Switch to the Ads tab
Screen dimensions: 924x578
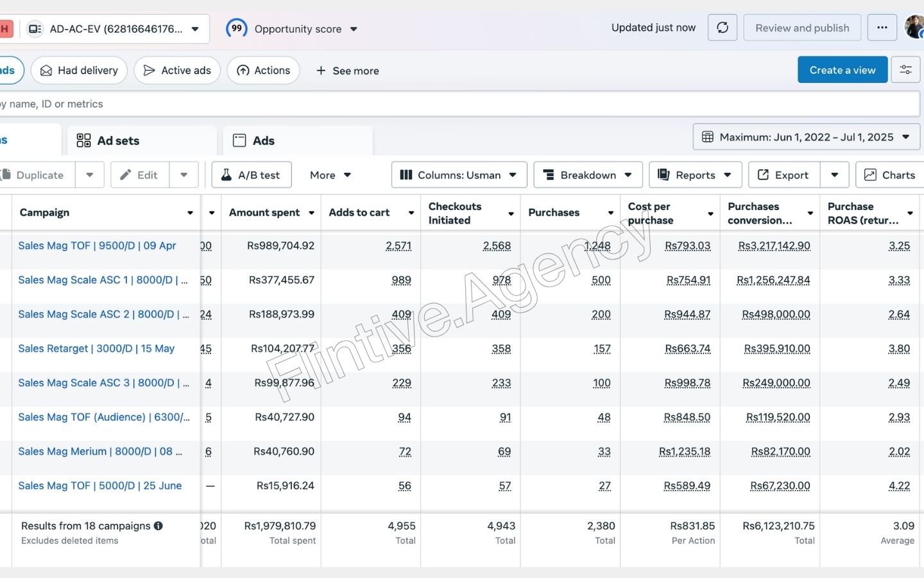(x=254, y=141)
